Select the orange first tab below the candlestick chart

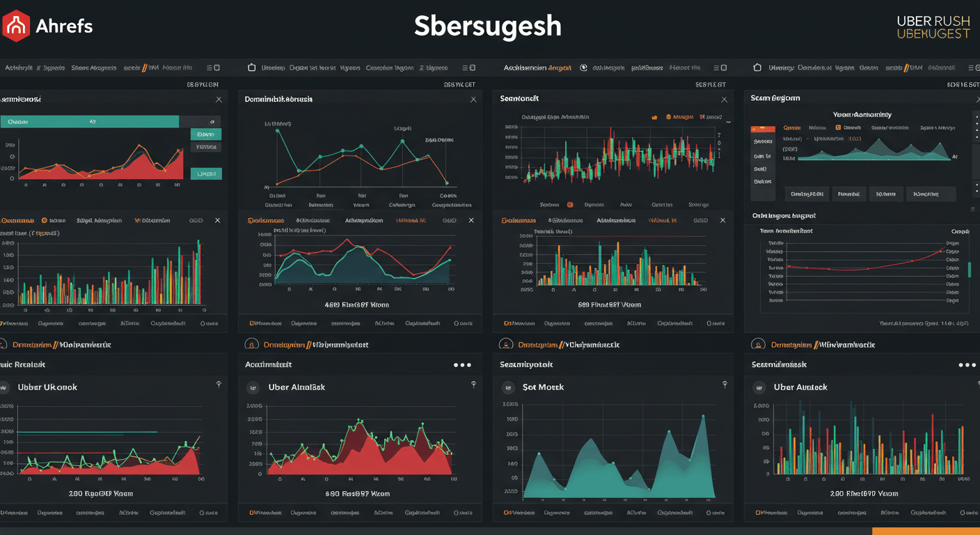pyautogui.click(x=520, y=220)
